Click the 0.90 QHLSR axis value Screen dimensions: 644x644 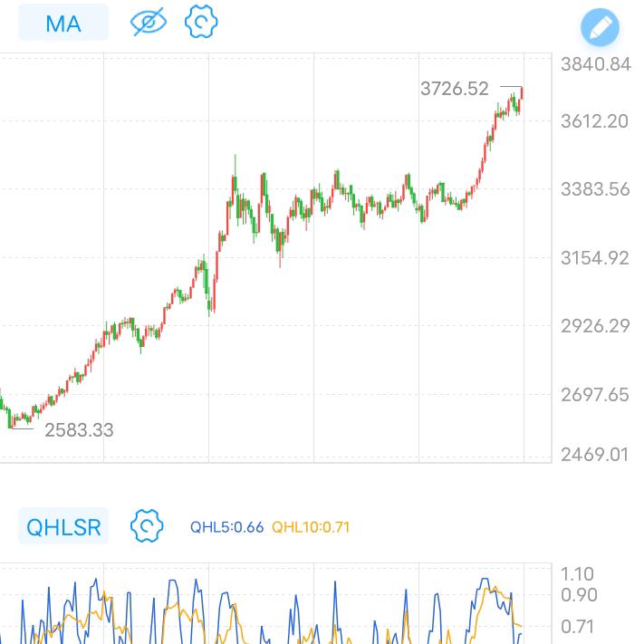[578, 595]
